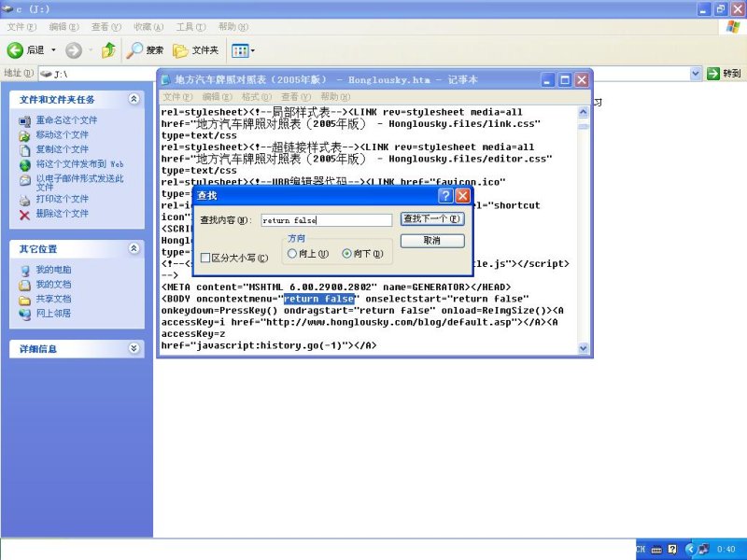The height and width of the screenshot is (560, 747).
Task: Click the Notepad vertical scrollbar
Action: 583,233
